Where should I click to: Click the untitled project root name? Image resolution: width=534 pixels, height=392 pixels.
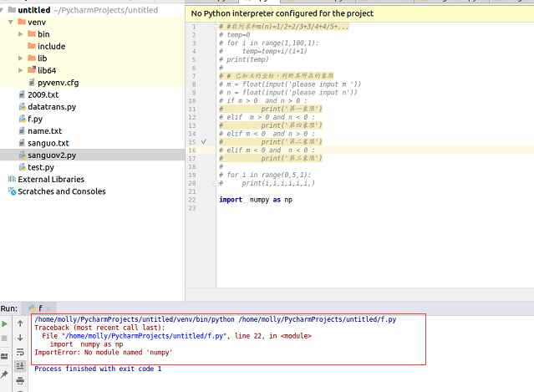pos(34,10)
